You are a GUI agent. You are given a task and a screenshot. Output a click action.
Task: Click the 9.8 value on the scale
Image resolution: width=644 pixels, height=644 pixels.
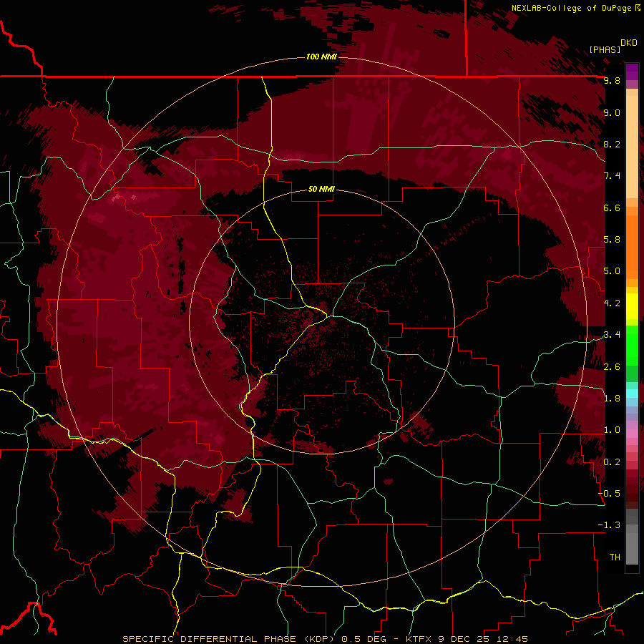(x=612, y=80)
